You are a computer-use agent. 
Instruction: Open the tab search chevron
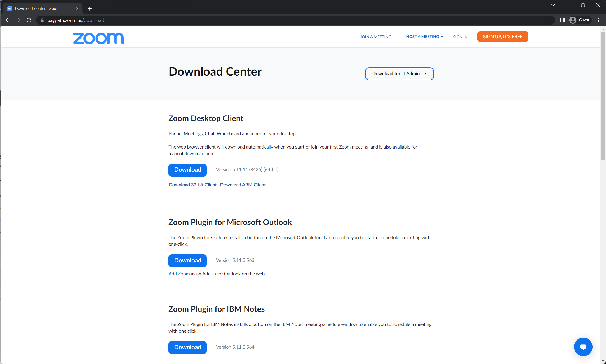[553, 5]
